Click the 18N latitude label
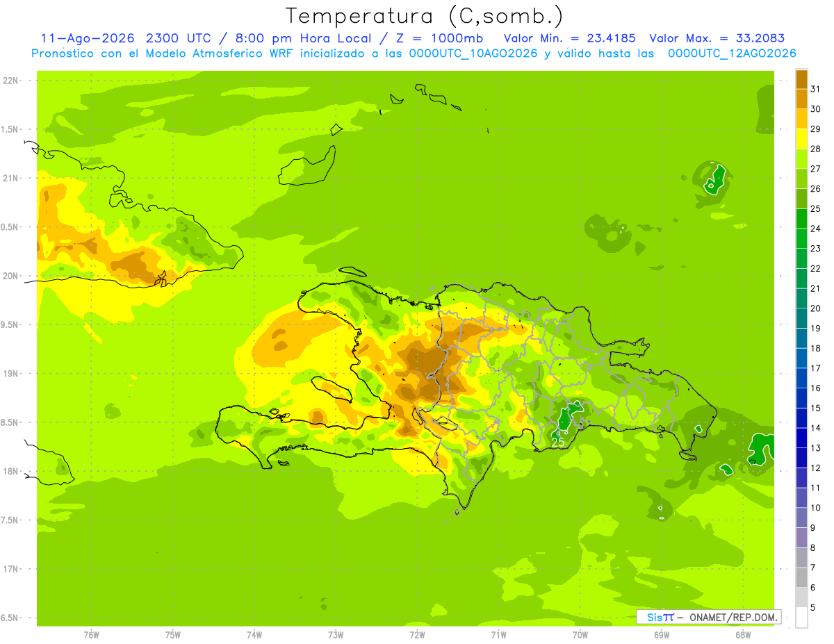 [10, 471]
